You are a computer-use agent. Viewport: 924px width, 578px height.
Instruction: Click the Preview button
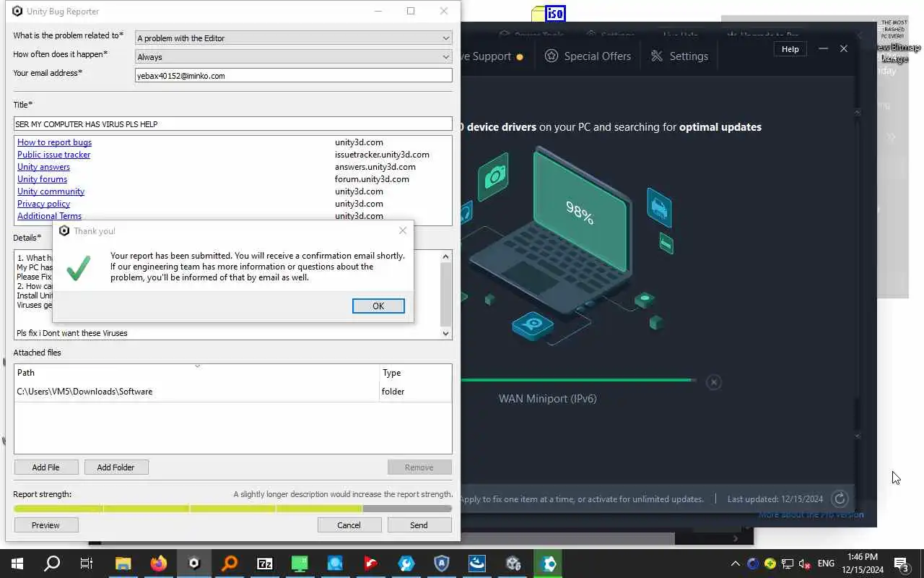[x=45, y=525]
